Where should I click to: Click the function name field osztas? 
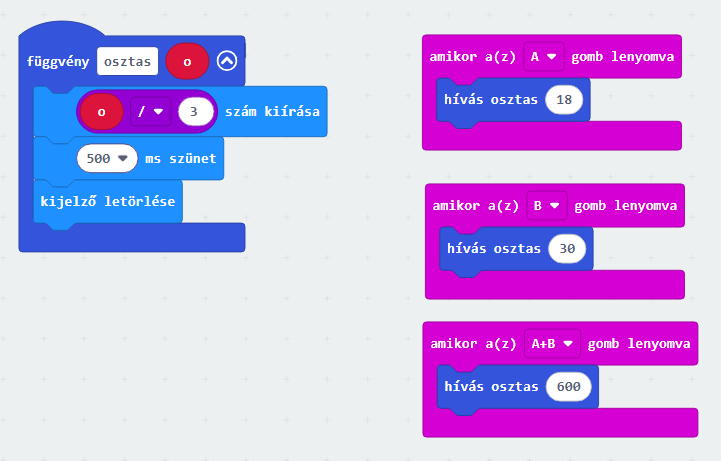tap(127, 62)
